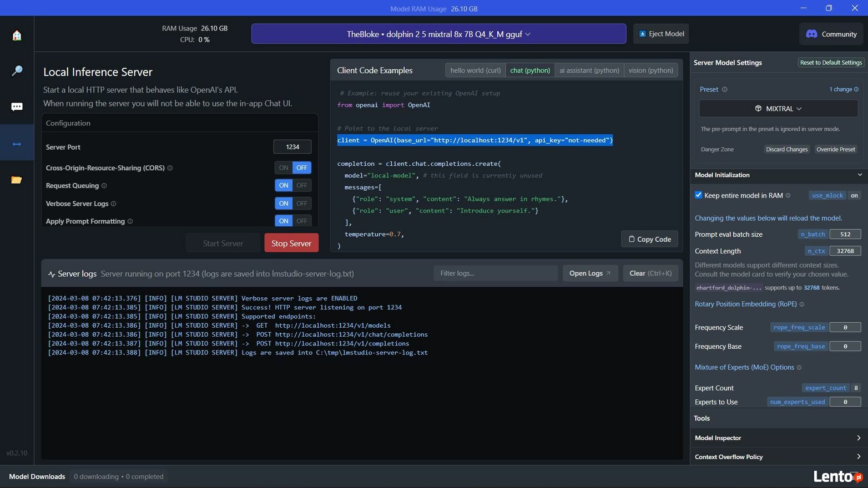Image resolution: width=868 pixels, height=488 pixels.
Task: Click the Override Preset button
Action: pyautogui.click(x=836, y=149)
